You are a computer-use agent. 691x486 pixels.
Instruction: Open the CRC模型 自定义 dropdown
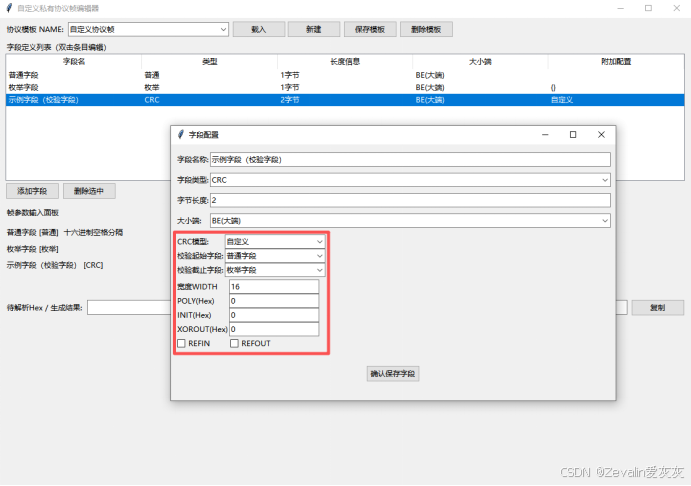click(x=275, y=241)
